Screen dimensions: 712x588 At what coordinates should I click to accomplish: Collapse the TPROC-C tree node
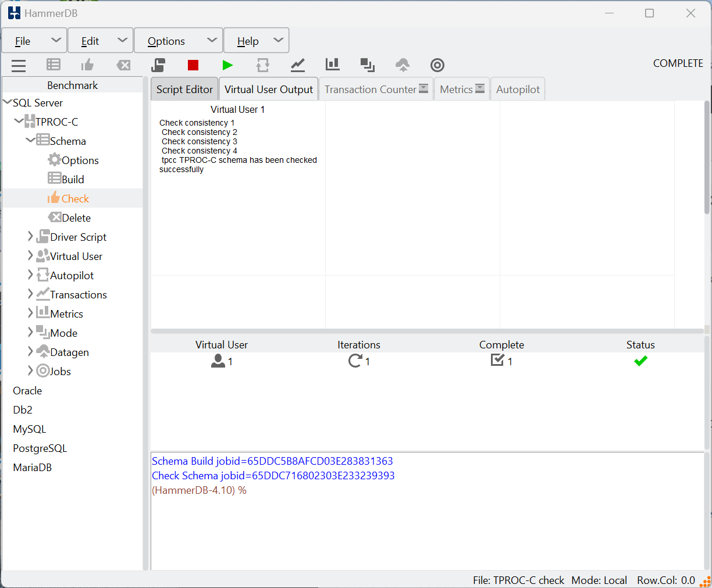[x=19, y=121]
